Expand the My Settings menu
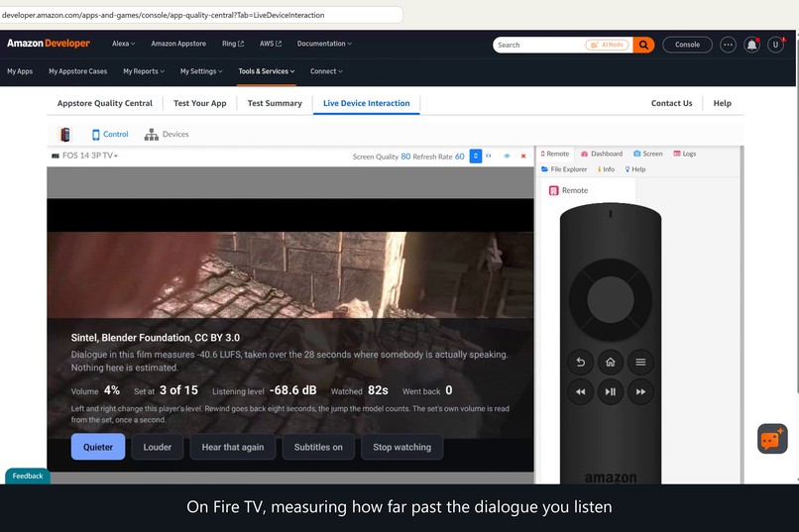This screenshot has width=799, height=532. (201, 71)
